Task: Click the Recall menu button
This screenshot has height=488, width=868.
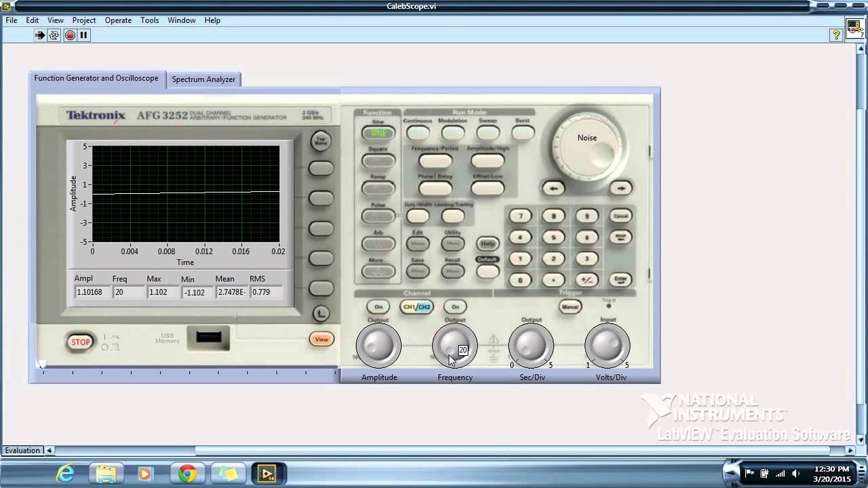Action: point(452,271)
